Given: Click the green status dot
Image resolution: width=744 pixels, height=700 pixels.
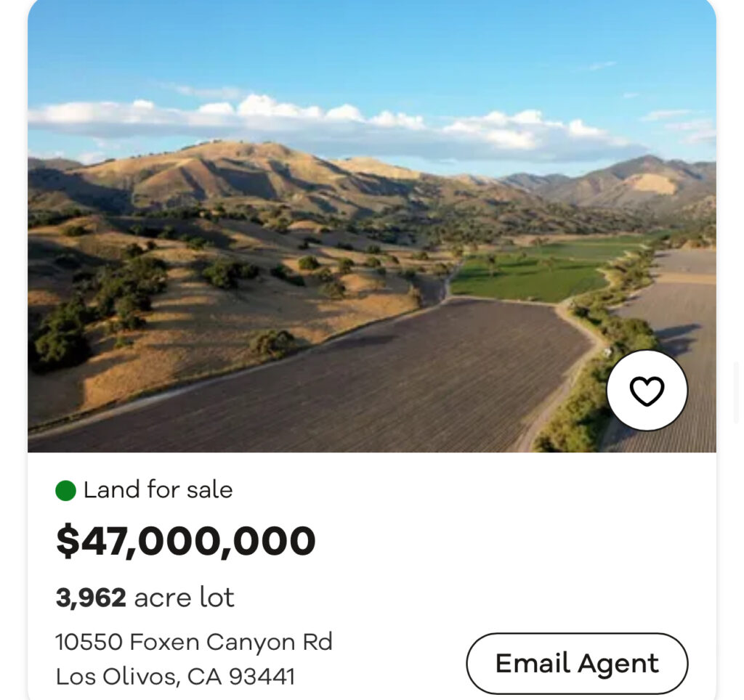Looking at the screenshot, I should click(65, 491).
